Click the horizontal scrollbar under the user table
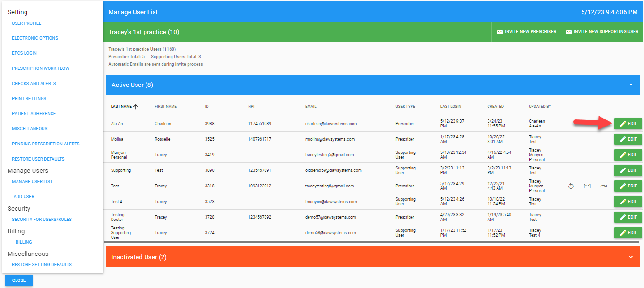 click(371, 242)
